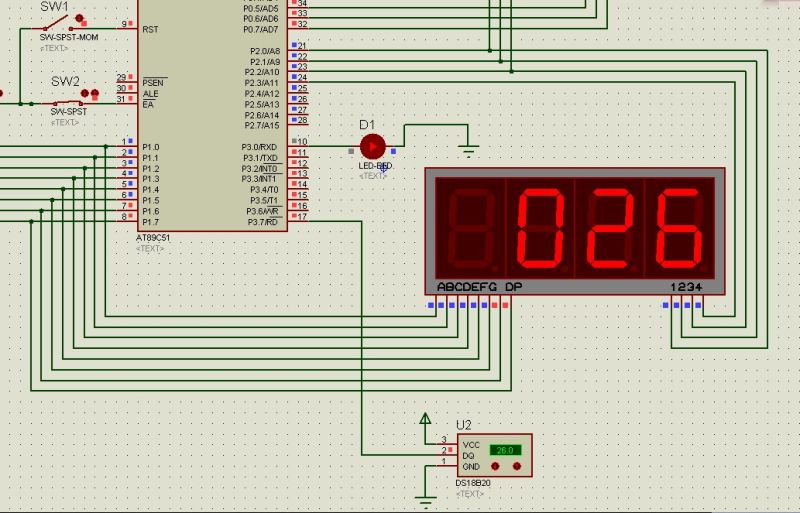Select the U2 reference label
This screenshot has width=800, height=513.
(463, 425)
